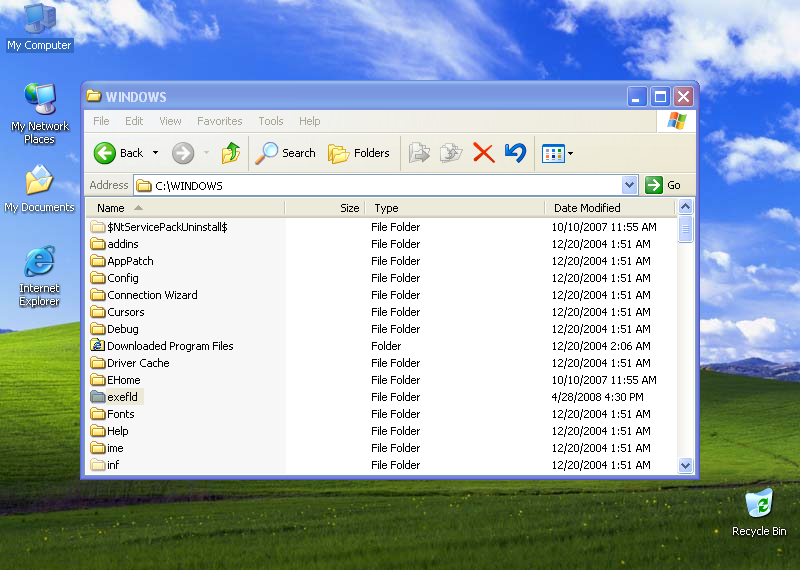Click the exefld folder name
Screen dimensions: 800x570
(122, 396)
